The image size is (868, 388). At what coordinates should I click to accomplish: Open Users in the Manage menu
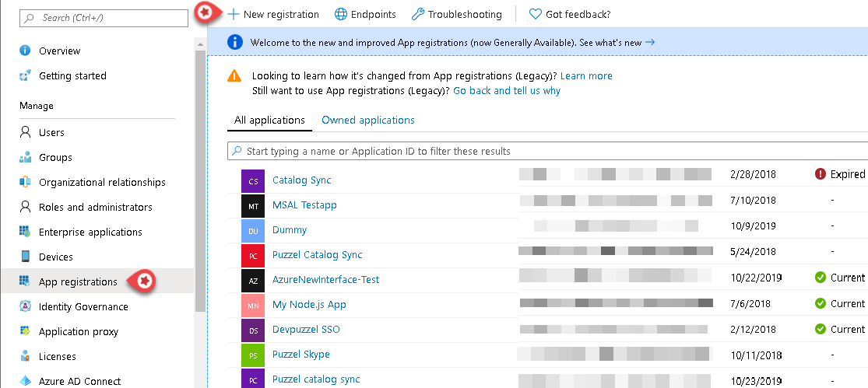pos(51,132)
